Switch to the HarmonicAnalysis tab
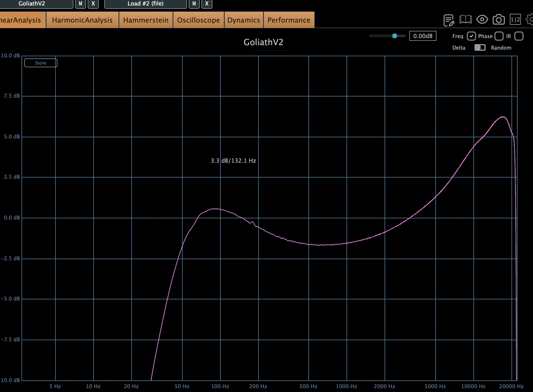The width and height of the screenshot is (533, 392). pos(82,20)
